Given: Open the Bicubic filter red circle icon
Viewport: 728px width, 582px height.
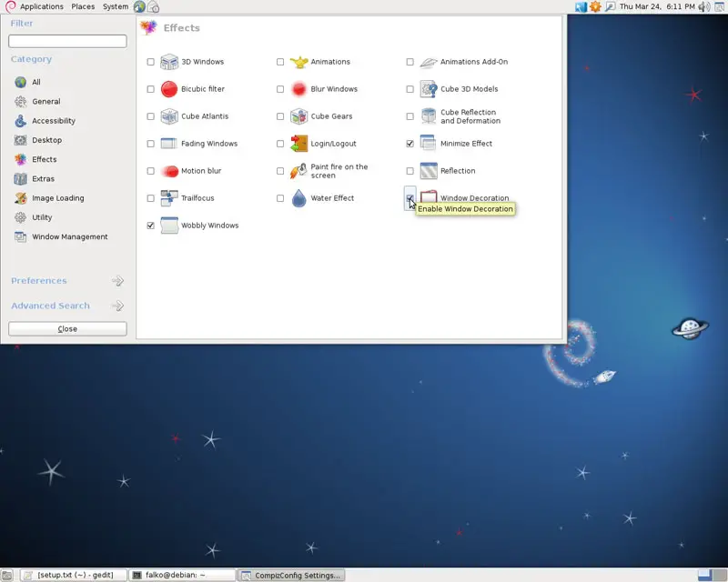Looking at the screenshot, I should click(169, 89).
